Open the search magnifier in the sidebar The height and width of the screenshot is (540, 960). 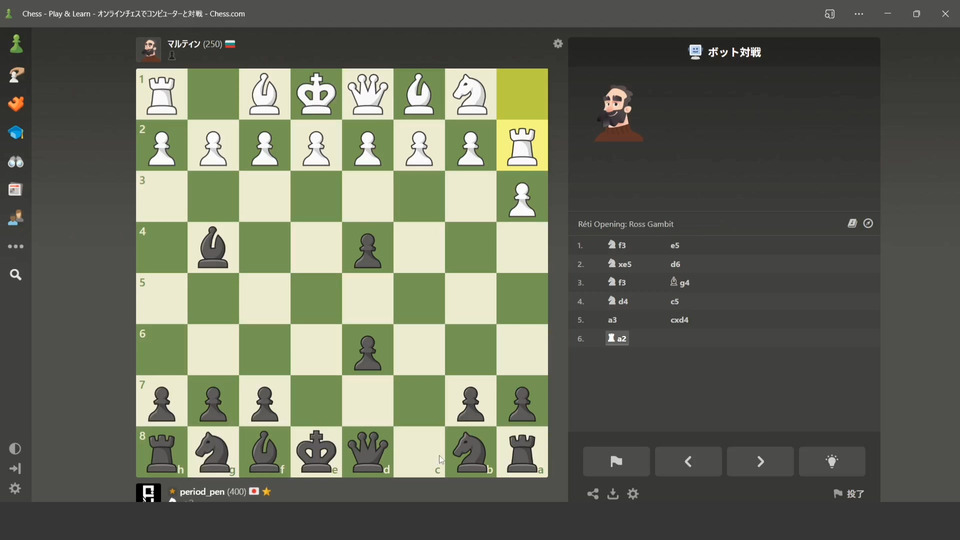click(16, 275)
